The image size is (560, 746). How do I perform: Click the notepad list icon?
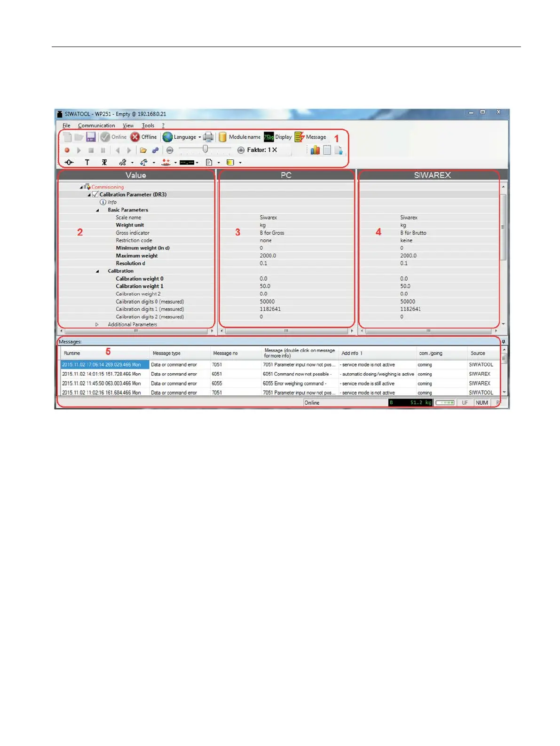coord(327,150)
